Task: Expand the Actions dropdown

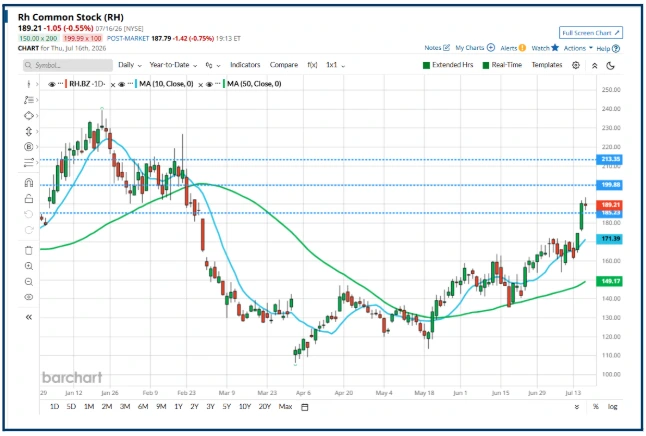Action: pos(578,48)
